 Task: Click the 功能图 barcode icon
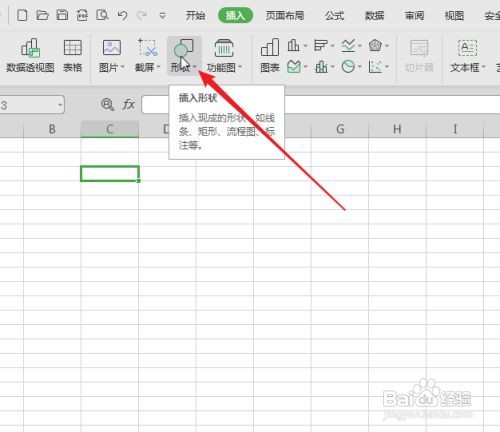[x=224, y=48]
